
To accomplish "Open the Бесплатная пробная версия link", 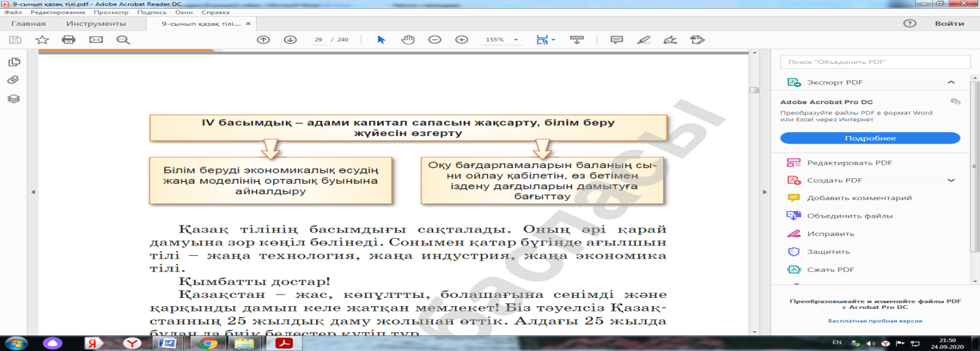I will point(874,320).
